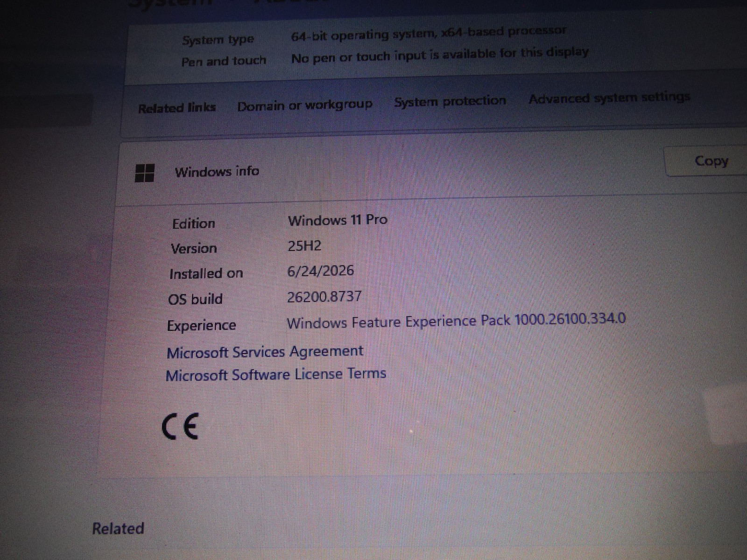Select the Experience label

(202, 325)
